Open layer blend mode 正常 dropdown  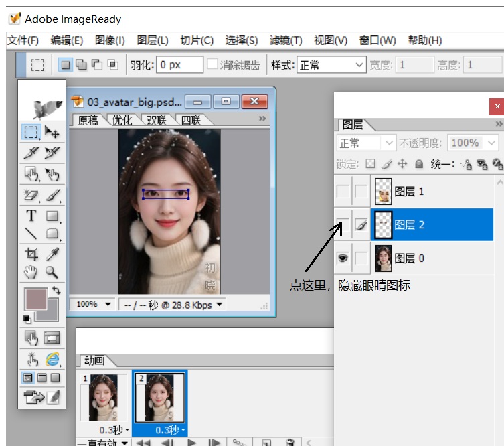[367, 143]
